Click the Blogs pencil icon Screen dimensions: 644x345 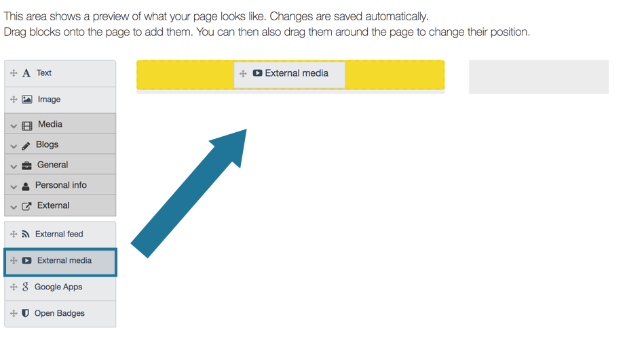pyautogui.click(x=26, y=145)
